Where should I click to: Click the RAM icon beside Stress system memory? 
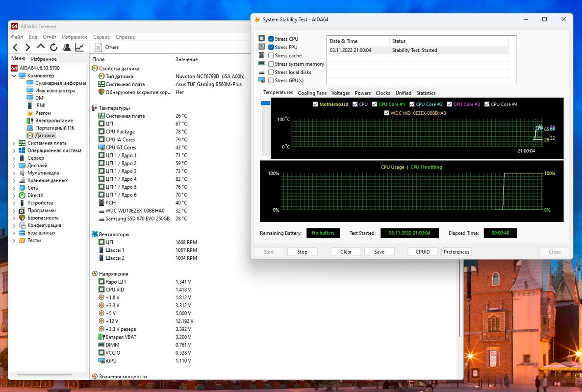262,63
